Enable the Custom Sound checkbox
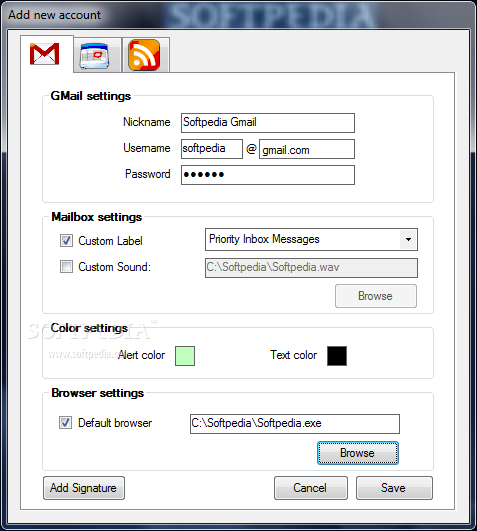 (66, 267)
